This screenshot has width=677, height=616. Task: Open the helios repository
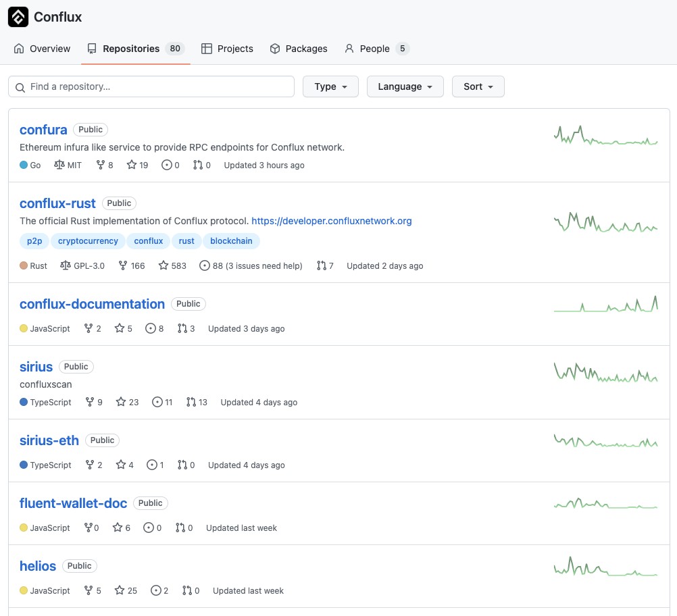[x=38, y=566]
